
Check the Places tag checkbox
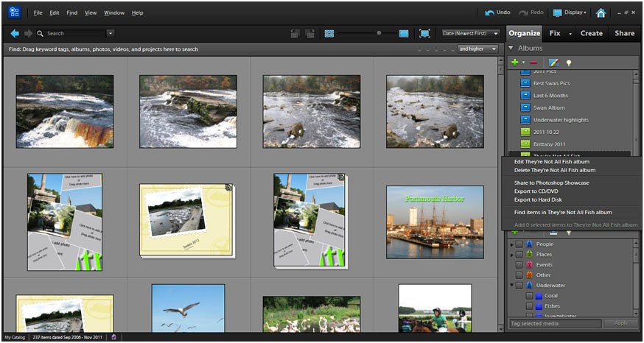(x=519, y=255)
